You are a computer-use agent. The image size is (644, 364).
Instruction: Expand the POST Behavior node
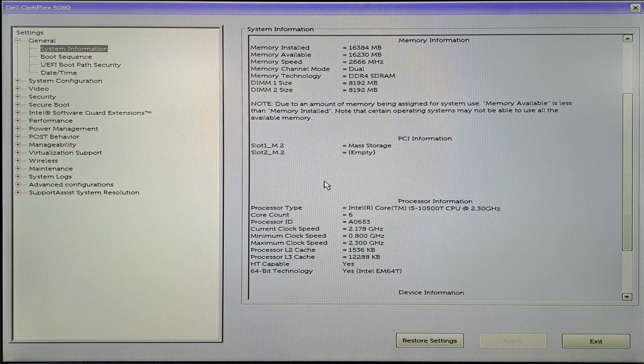tap(18, 137)
